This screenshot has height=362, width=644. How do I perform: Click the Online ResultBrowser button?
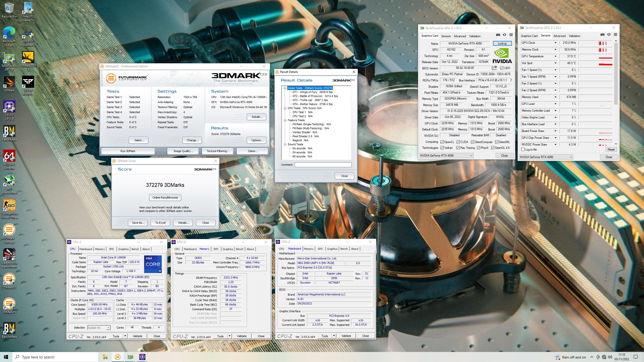click(165, 198)
